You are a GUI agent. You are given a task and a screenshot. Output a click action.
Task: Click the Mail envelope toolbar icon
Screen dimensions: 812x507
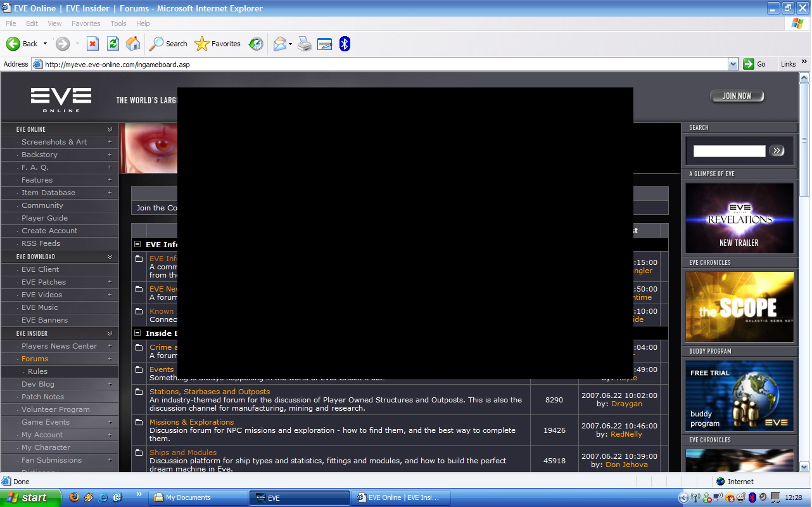[279, 44]
